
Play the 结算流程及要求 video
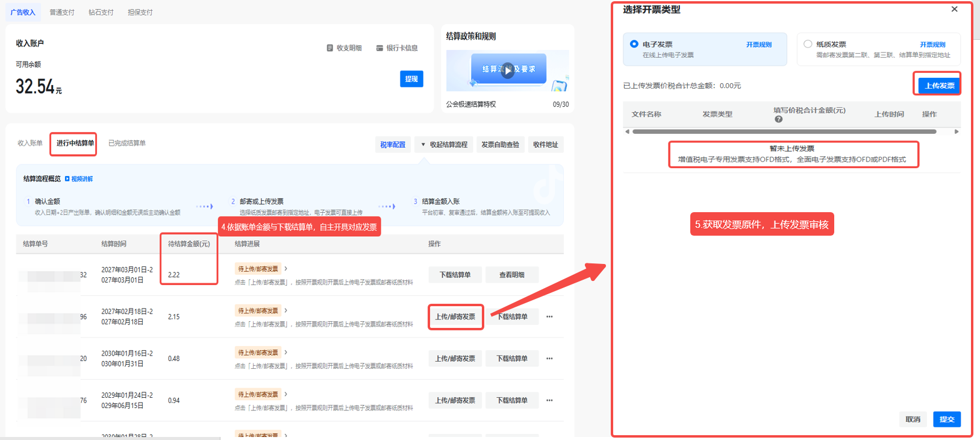tap(508, 71)
